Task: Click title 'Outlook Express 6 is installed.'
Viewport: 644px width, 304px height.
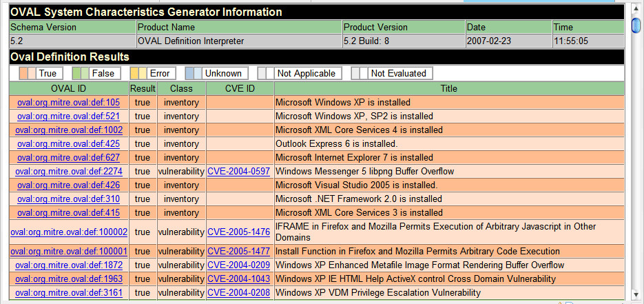Action: tap(337, 144)
